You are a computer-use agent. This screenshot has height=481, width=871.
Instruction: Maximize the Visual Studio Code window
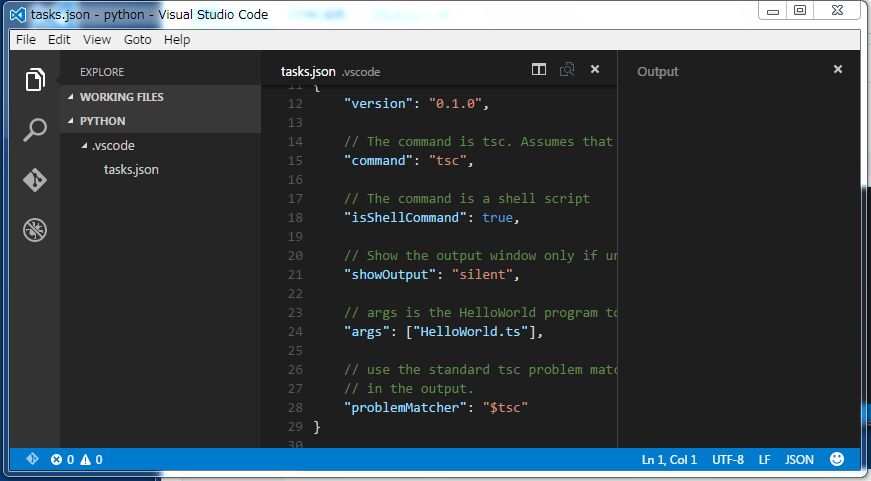tap(800, 11)
